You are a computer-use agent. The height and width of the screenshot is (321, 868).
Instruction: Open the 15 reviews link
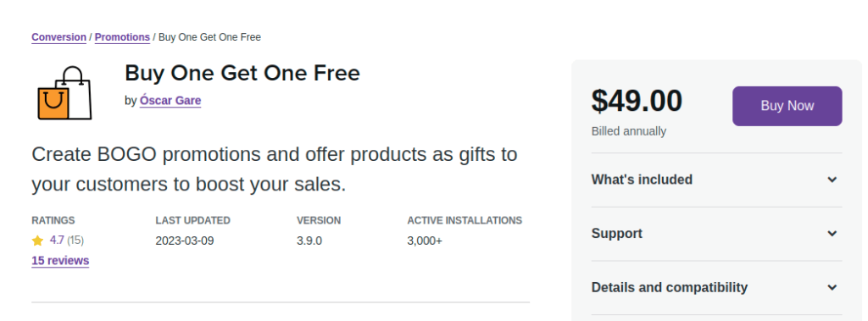point(60,261)
